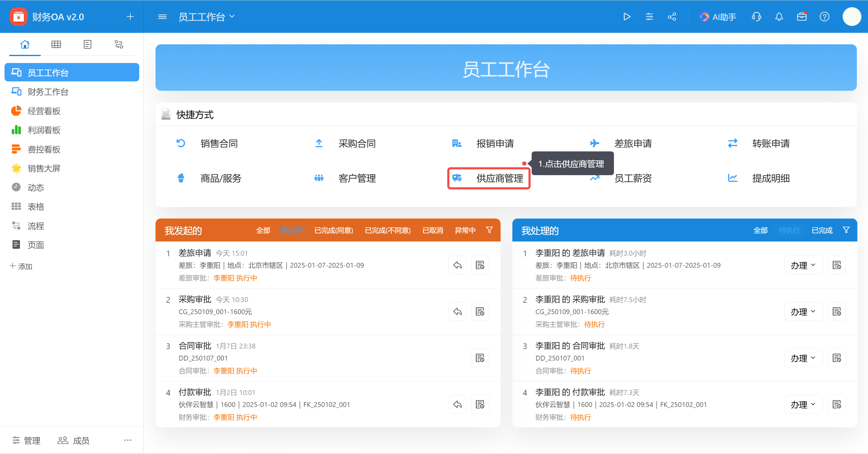Expand 办理 dropdown for 李重阳 的 合同审批
Viewport: 868px width, 454px height.
804,358
